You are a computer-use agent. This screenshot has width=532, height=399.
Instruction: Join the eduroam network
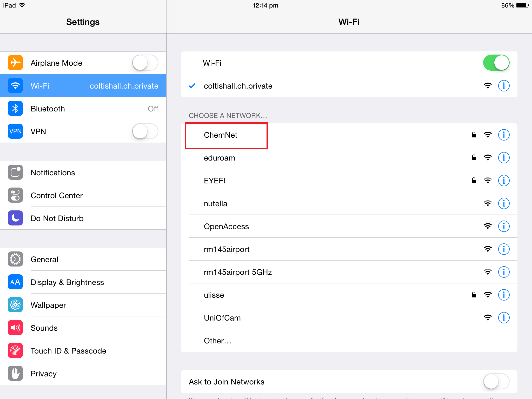click(349, 158)
